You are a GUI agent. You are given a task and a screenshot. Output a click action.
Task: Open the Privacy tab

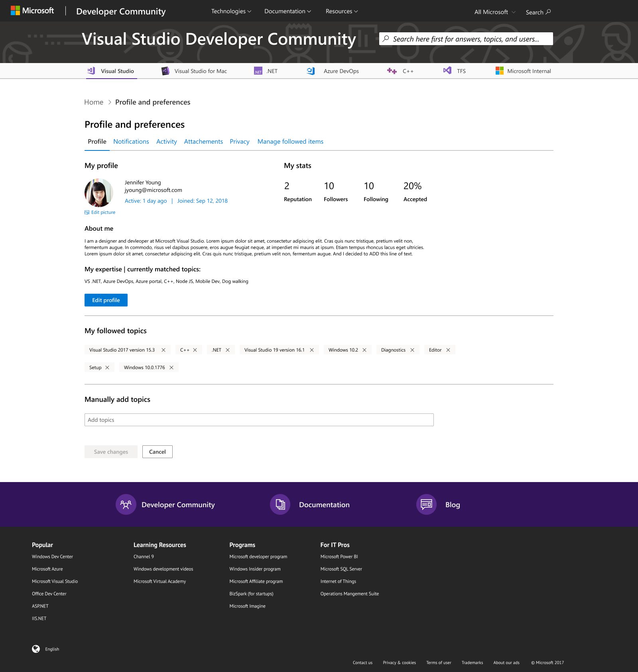point(240,142)
